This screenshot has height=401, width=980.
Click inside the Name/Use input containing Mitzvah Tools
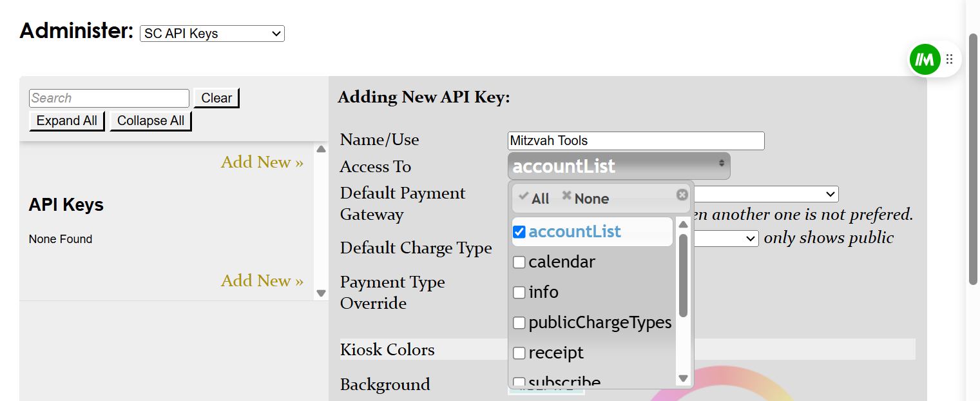pyautogui.click(x=635, y=141)
